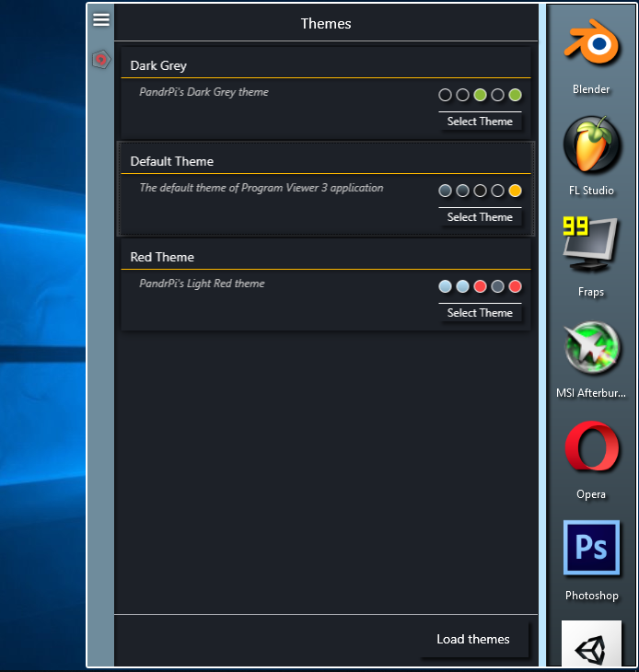Click fourth color swatch of Dark Grey theme
The image size is (639, 672).
[497, 95]
